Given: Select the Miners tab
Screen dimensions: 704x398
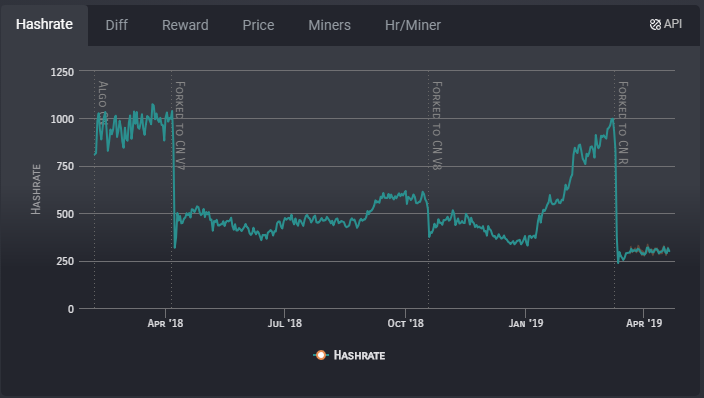Looking at the screenshot, I should pyautogui.click(x=329, y=25).
